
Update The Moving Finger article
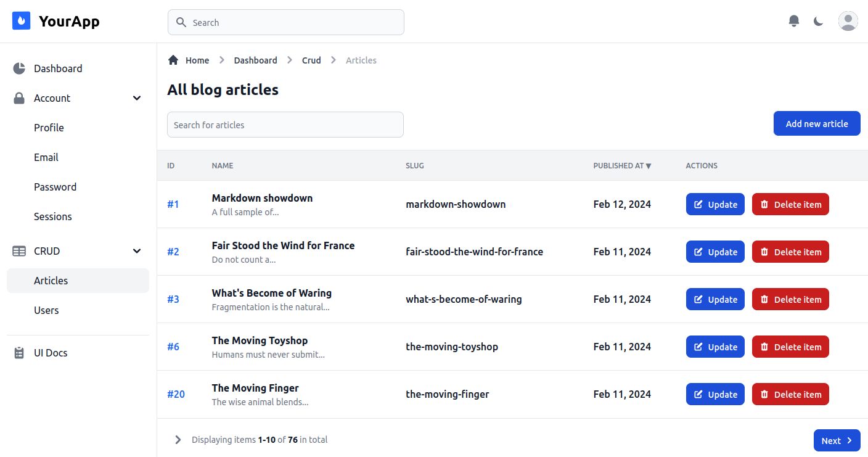click(x=715, y=394)
